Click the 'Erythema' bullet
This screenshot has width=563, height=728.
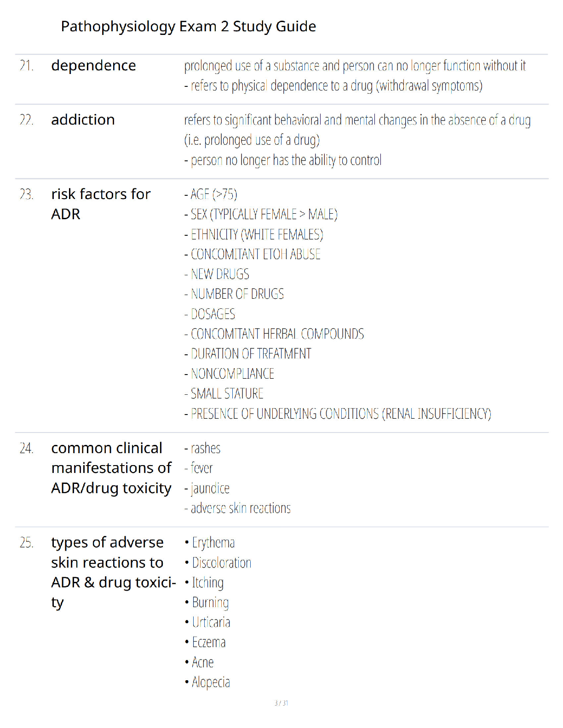pyautogui.click(x=210, y=543)
